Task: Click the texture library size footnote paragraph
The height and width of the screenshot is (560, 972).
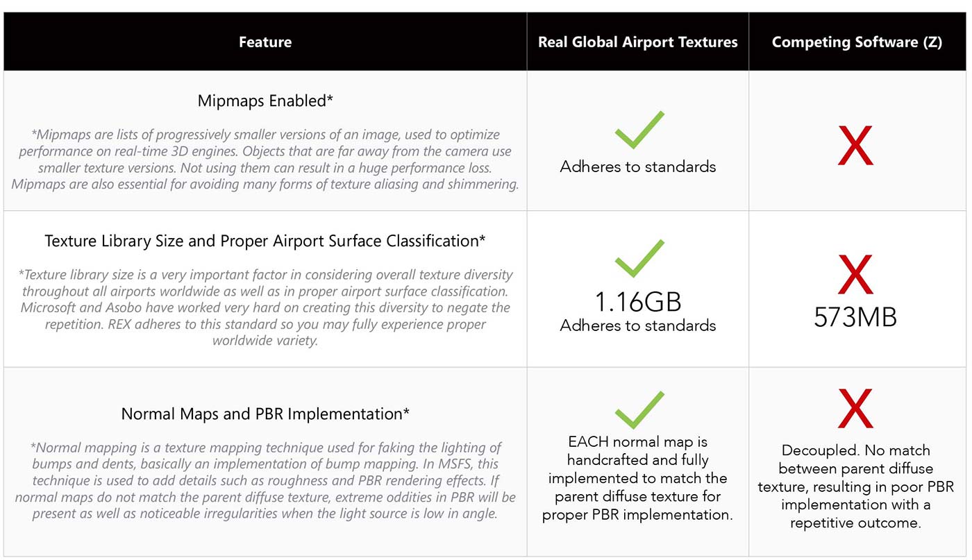Action: pos(265,307)
